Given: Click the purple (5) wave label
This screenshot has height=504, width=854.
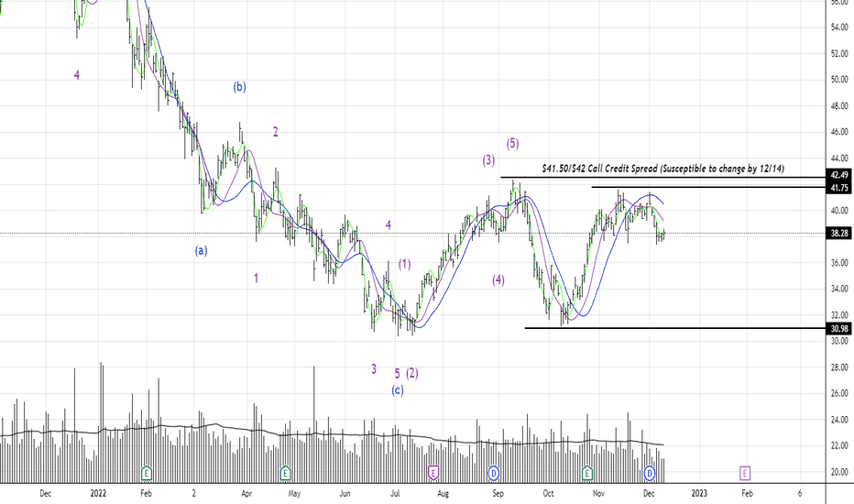Looking at the screenshot, I should tap(512, 143).
